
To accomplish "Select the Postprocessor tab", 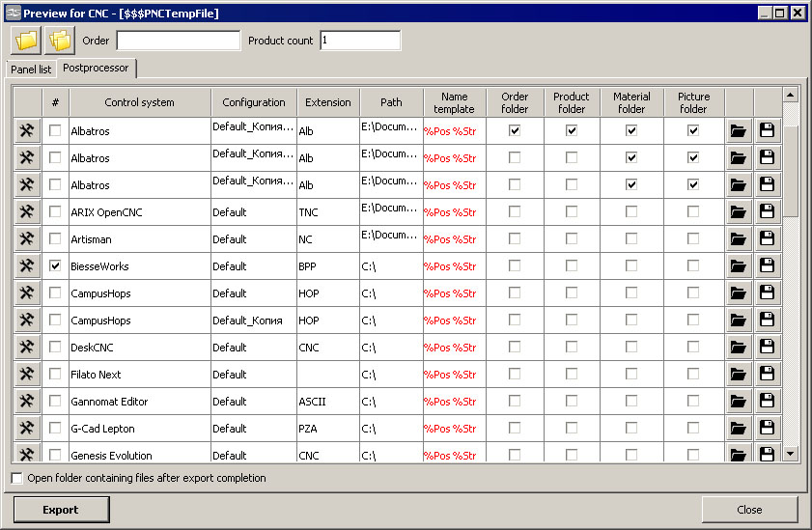I will (x=96, y=68).
